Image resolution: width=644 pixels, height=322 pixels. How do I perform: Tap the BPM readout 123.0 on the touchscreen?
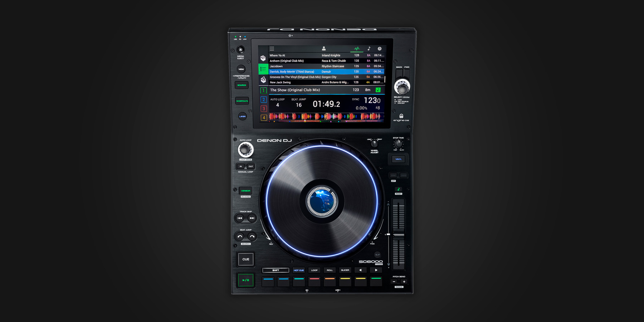tap(372, 101)
